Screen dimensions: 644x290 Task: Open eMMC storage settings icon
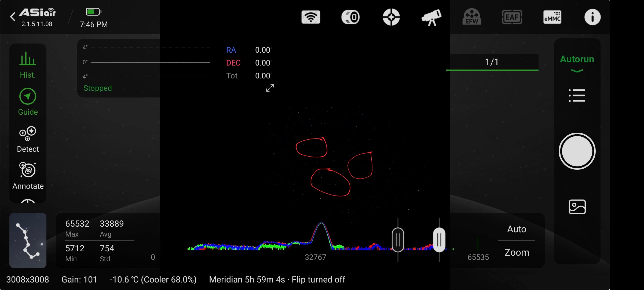pyautogui.click(x=552, y=17)
